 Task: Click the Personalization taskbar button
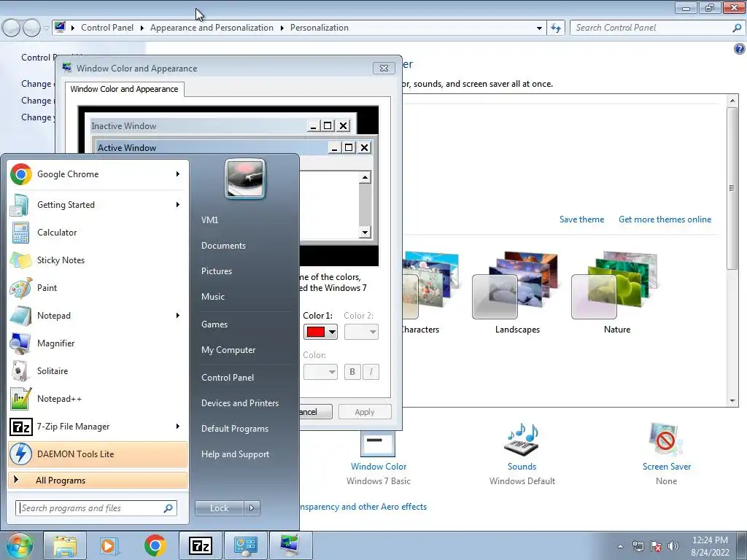point(290,545)
